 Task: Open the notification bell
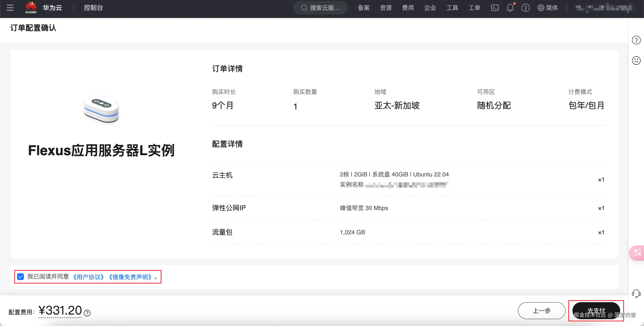pyautogui.click(x=510, y=8)
